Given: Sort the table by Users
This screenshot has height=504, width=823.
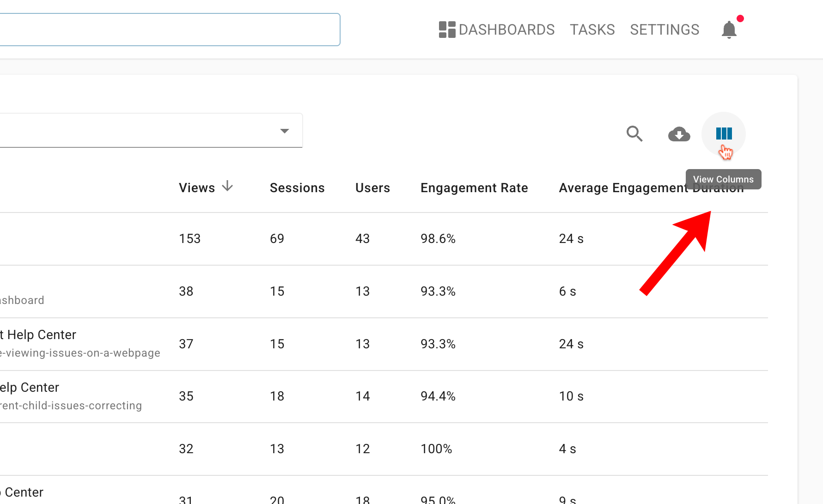Looking at the screenshot, I should [x=372, y=188].
